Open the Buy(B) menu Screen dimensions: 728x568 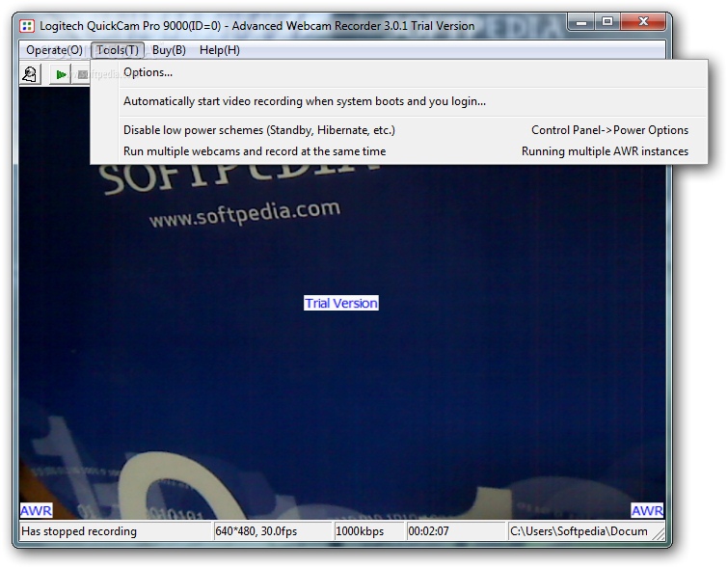click(x=169, y=50)
